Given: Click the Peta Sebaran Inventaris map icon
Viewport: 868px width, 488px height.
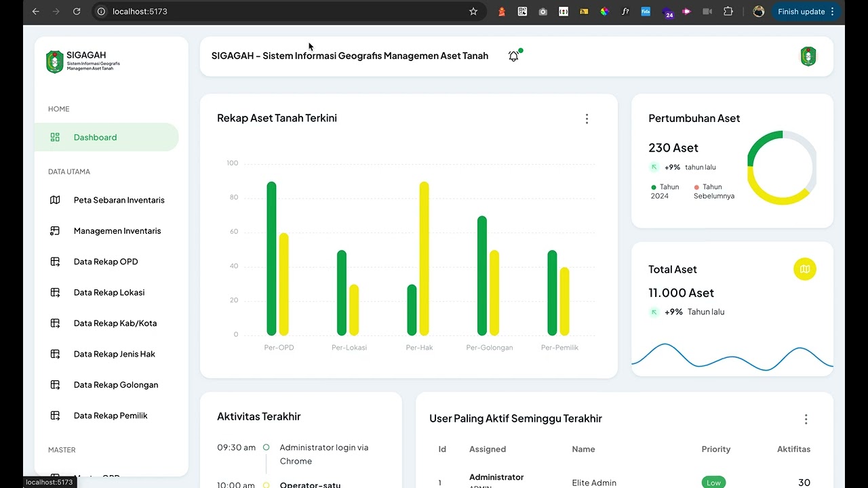Looking at the screenshot, I should tap(55, 200).
